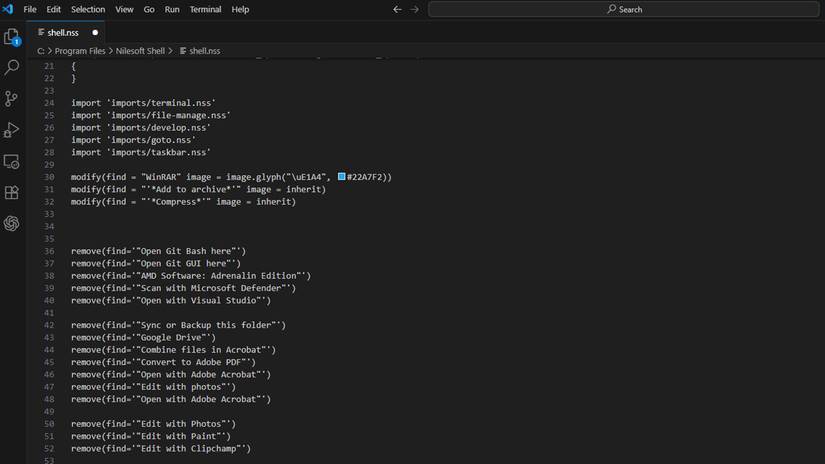Click line number 36 in the gutter

tap(49, 251)
